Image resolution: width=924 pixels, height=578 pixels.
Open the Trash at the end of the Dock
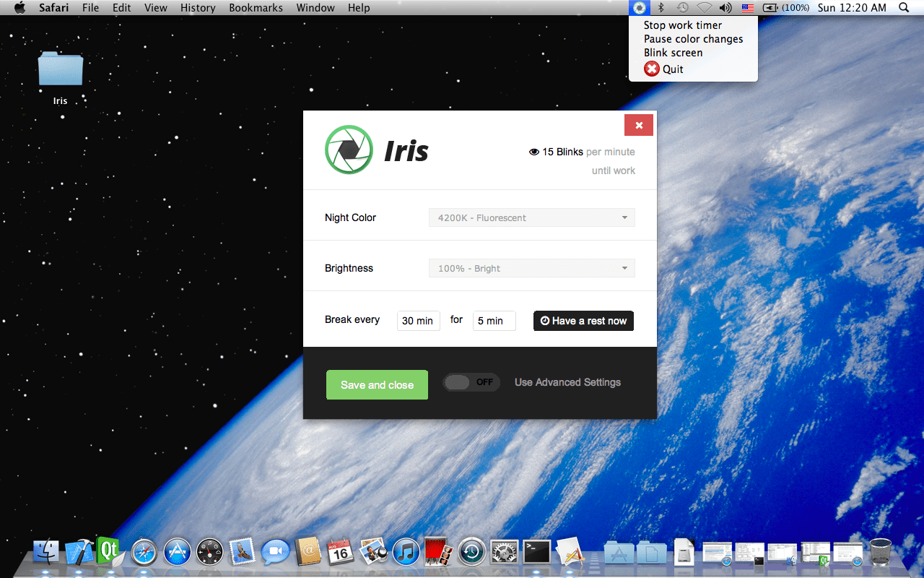[x=880, y=551]
